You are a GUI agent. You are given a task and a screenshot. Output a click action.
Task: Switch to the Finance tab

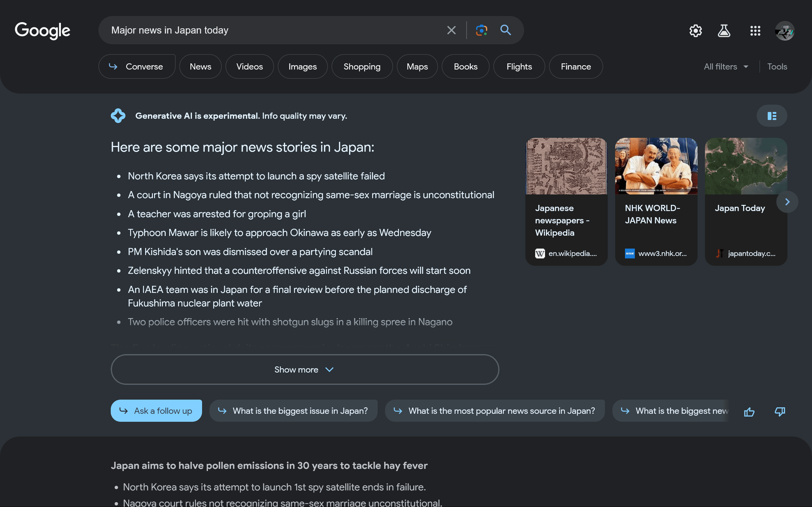coord(576,66)
